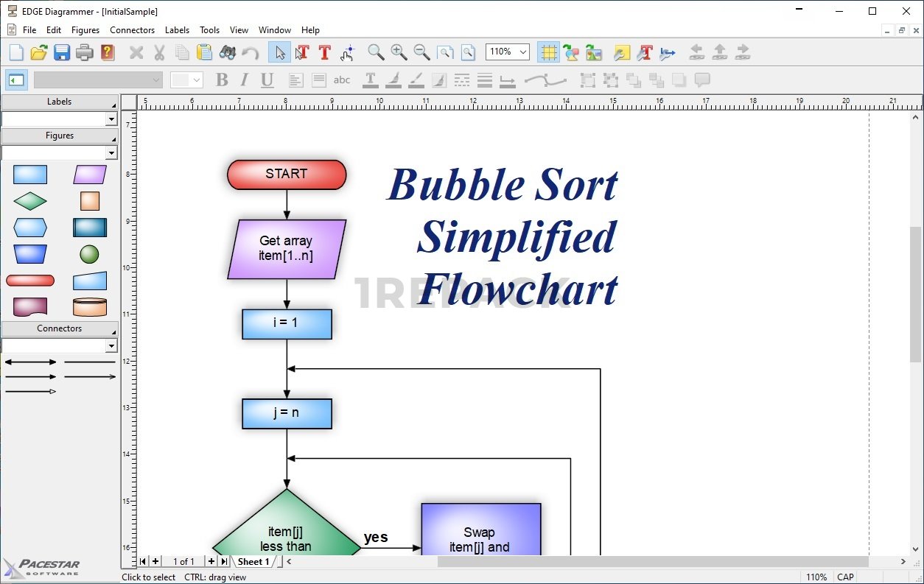Click the binoculars Find icon
Image resolution: width=924 pixels, height=584 pixels.
coord(228,52)
